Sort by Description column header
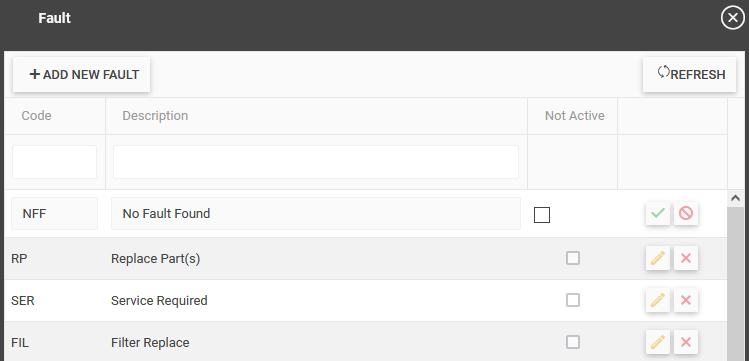The height and width of the screenshot is (361, 749). 155,116
